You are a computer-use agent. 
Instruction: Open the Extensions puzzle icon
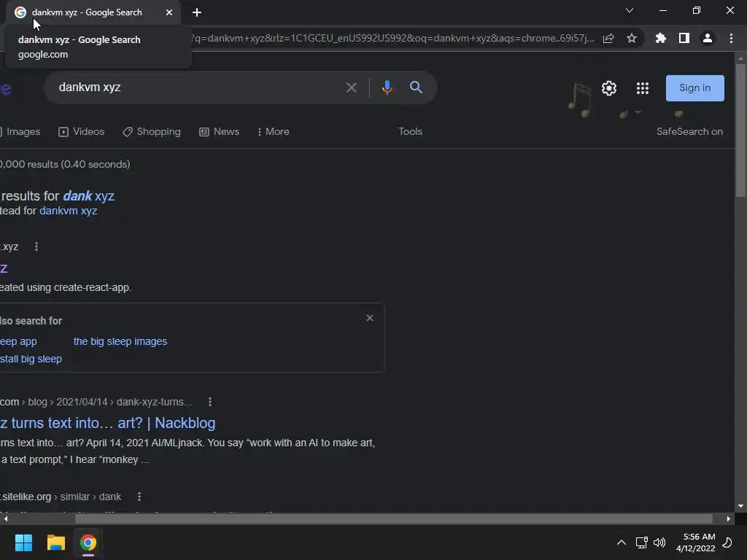(x=661, y=39)
